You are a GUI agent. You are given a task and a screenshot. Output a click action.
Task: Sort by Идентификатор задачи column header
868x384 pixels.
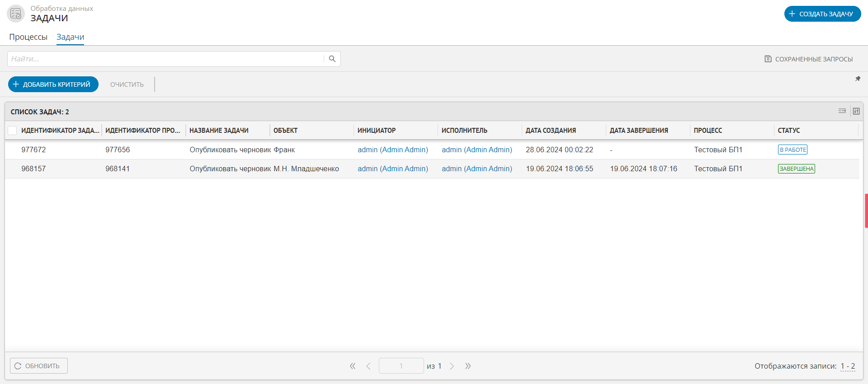tap(60, 131)
